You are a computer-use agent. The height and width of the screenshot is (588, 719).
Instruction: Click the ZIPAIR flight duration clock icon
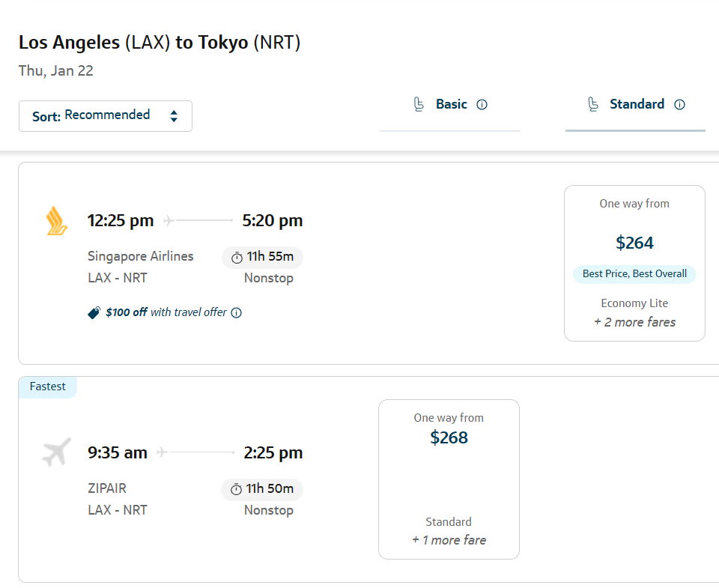237,489
